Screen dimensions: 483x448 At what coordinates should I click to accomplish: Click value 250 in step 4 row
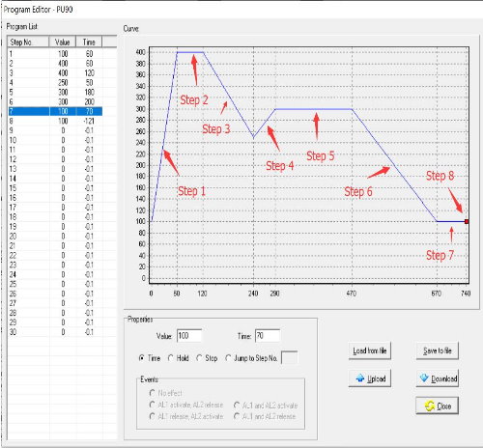point(63,83)
